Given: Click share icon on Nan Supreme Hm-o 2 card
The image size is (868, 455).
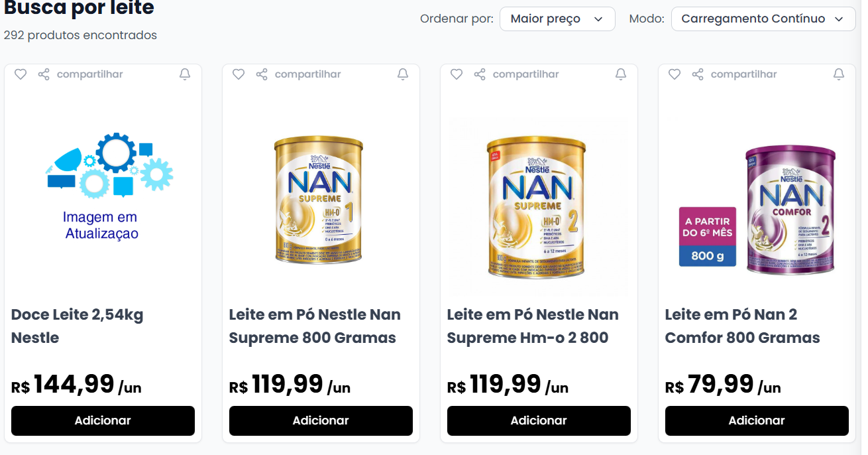Looking at the screenshot, I should coord(480,74).
